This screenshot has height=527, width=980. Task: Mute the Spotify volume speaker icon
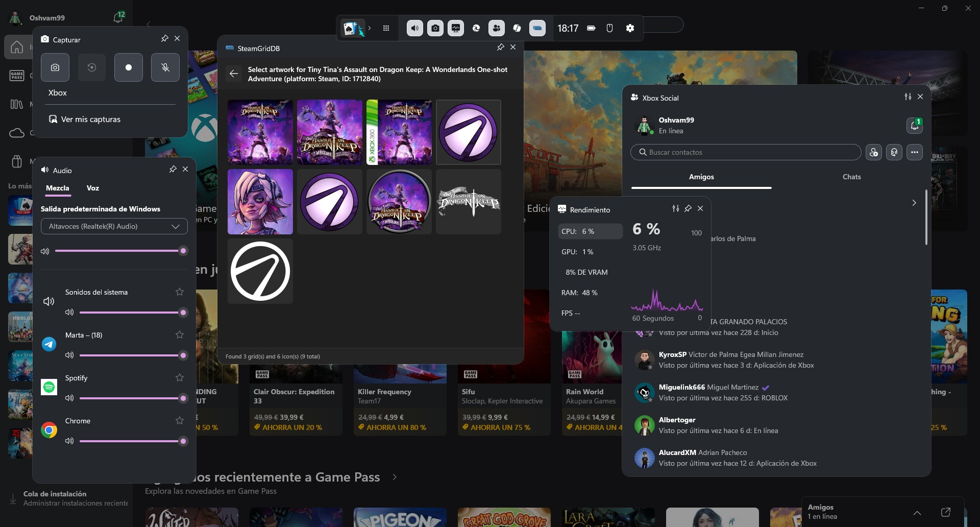tap(69, 398)
